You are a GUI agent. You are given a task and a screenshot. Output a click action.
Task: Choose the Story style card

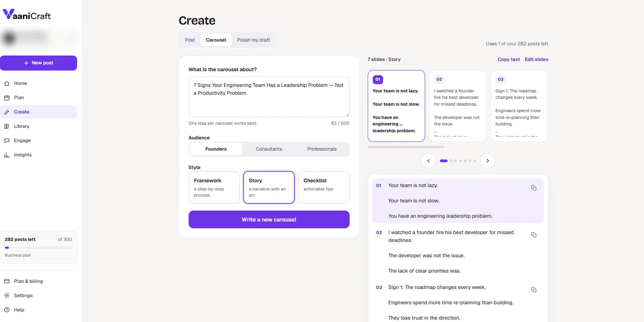point(269,188)
